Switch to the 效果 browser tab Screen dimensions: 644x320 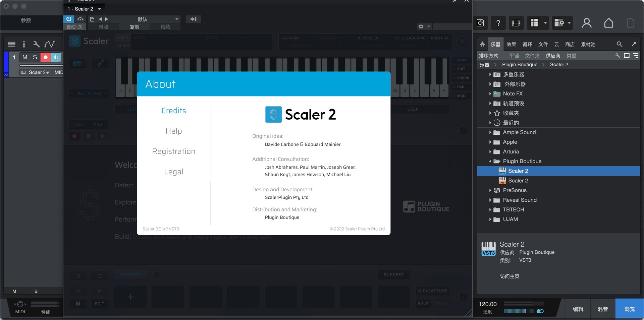[511, 44]
